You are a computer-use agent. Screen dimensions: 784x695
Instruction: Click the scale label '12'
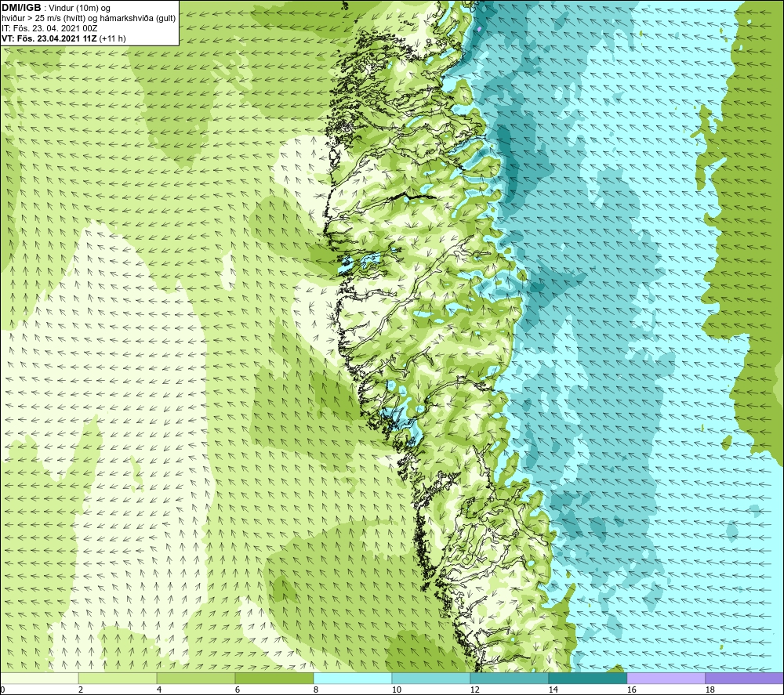coord(474,690)
